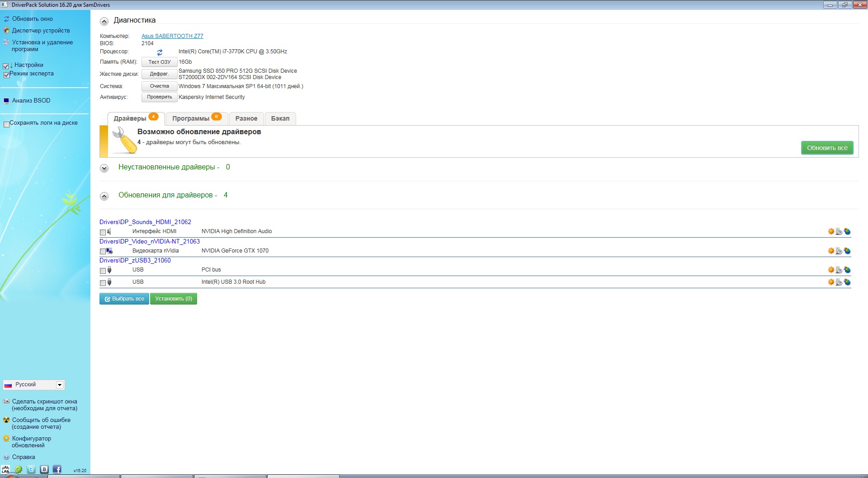Click the Установить (0) button
Viewport: 868px width, 478px height.
[x=174, y=299]
